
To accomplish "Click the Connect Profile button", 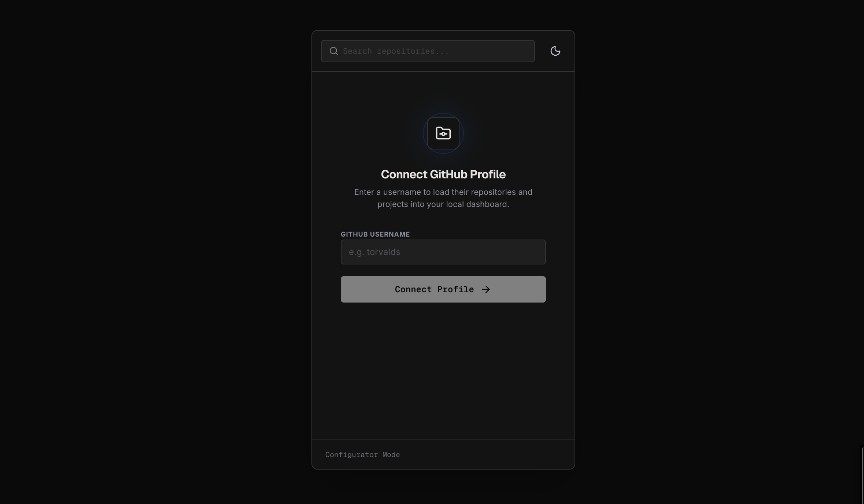I will [443, 289].
